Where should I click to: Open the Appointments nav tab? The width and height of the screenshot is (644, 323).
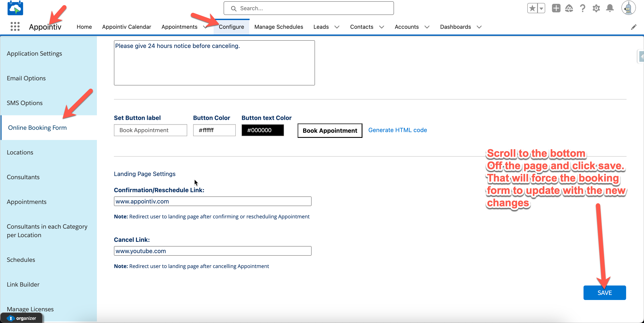[x=179, y=27]
